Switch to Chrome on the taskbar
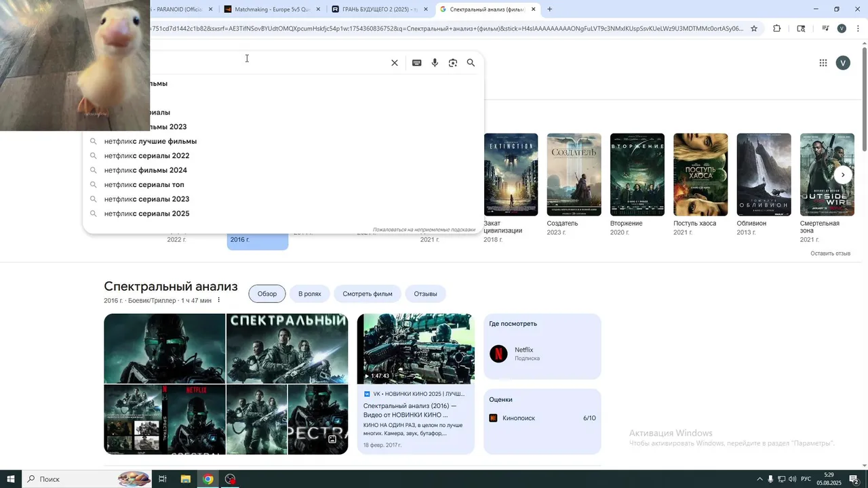Image resolution: width=868 pixels, height=488 pixels. [208, 479]
